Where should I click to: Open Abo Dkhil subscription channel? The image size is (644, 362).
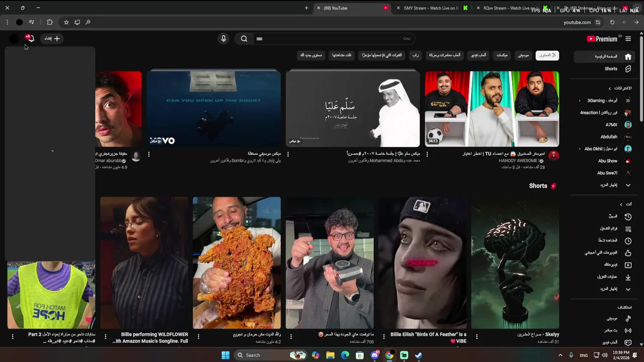coord(603,149)
